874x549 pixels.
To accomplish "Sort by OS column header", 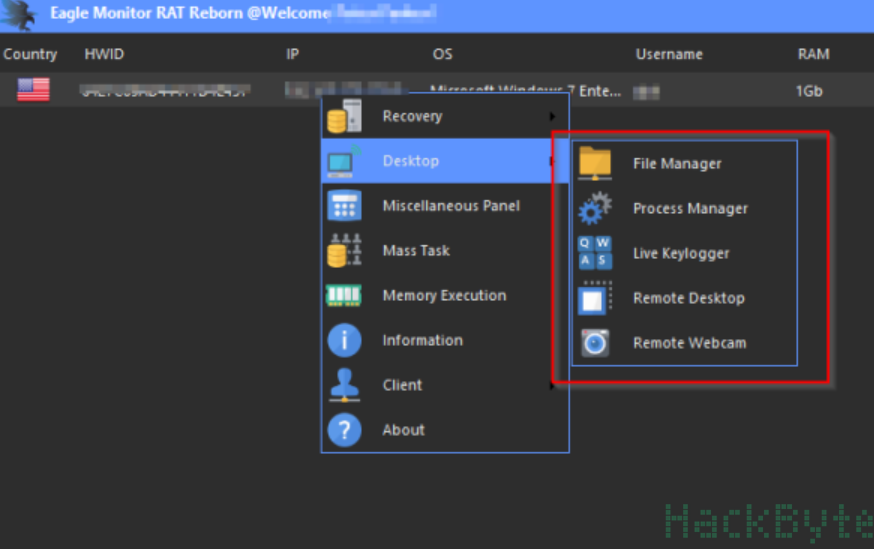I will coord(443,54).
